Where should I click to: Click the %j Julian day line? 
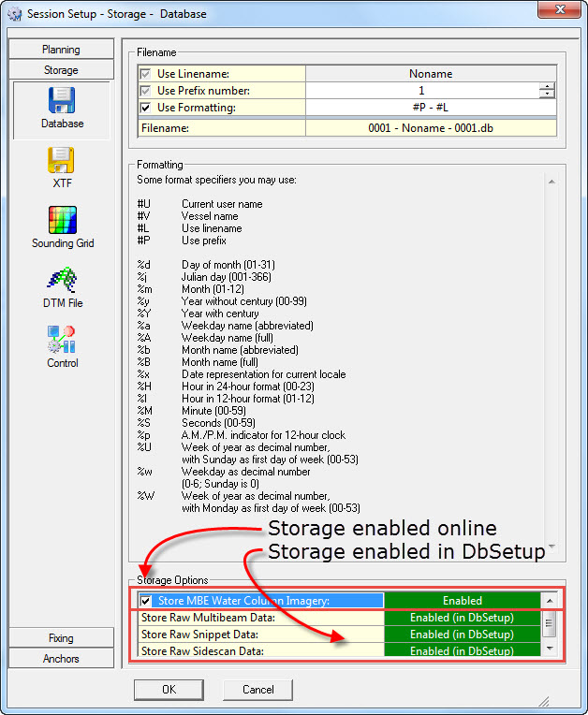[204, 277]
